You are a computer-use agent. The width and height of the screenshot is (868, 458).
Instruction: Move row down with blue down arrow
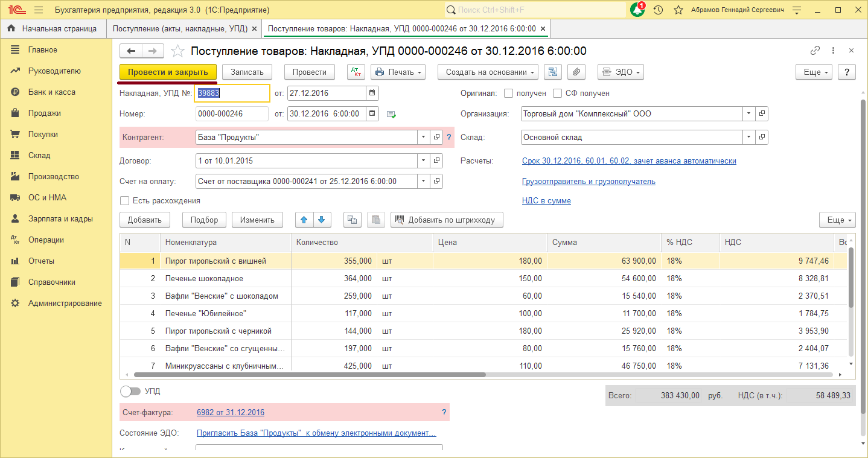point(321,220)
